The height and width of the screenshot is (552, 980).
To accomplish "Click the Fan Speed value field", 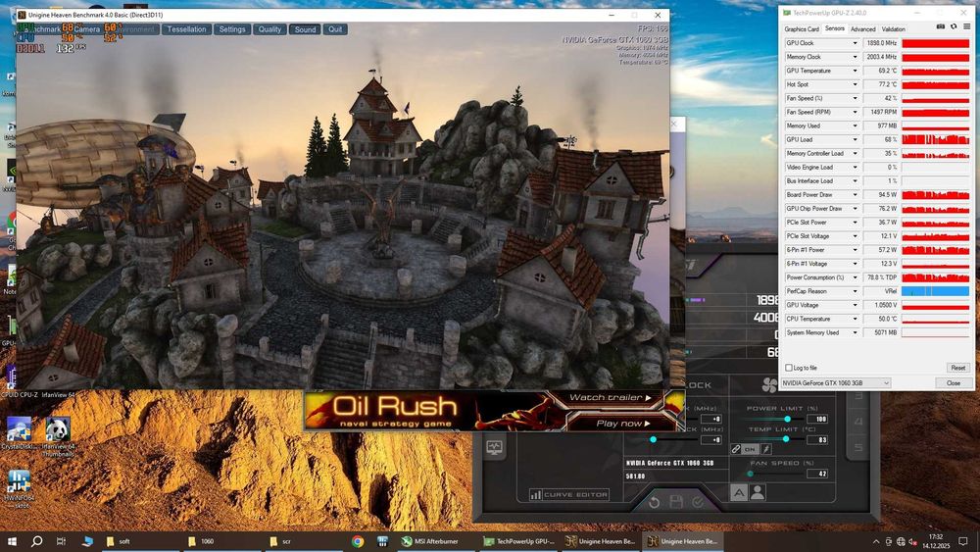I will pos(818,474).
